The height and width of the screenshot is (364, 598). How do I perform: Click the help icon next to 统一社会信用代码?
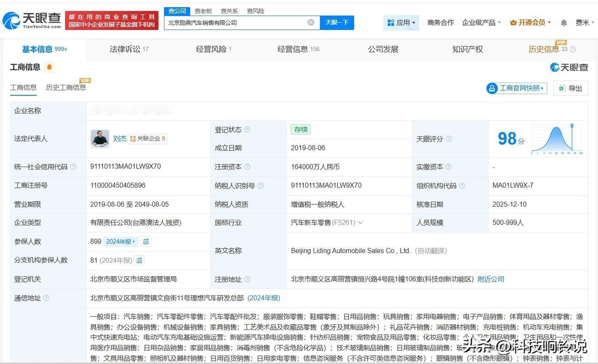[73, 167]
